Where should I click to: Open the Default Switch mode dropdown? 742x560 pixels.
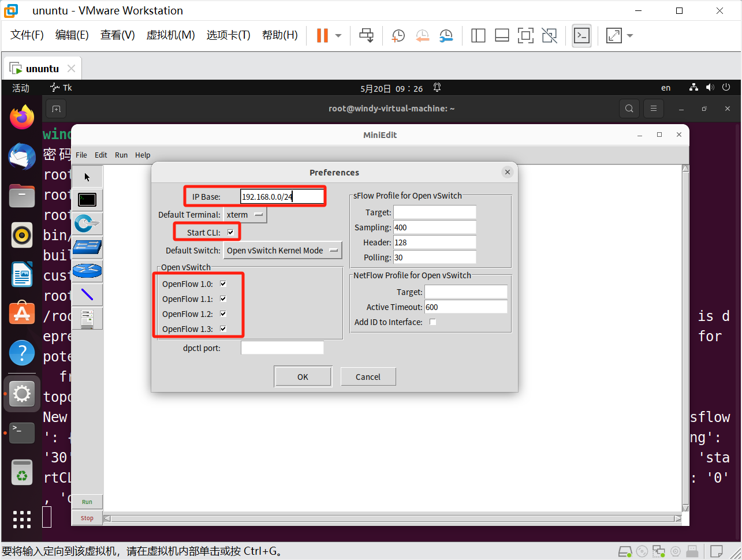(282, 250)
